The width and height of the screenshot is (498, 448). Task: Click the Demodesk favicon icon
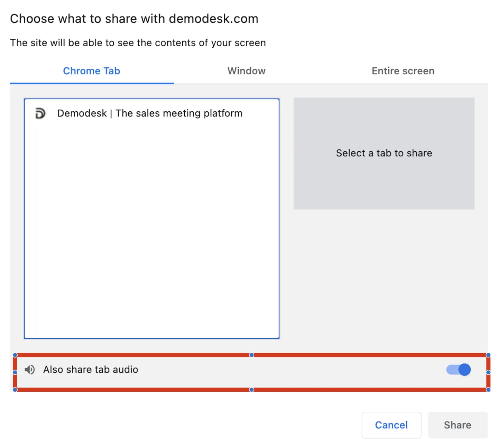(40, 113)
